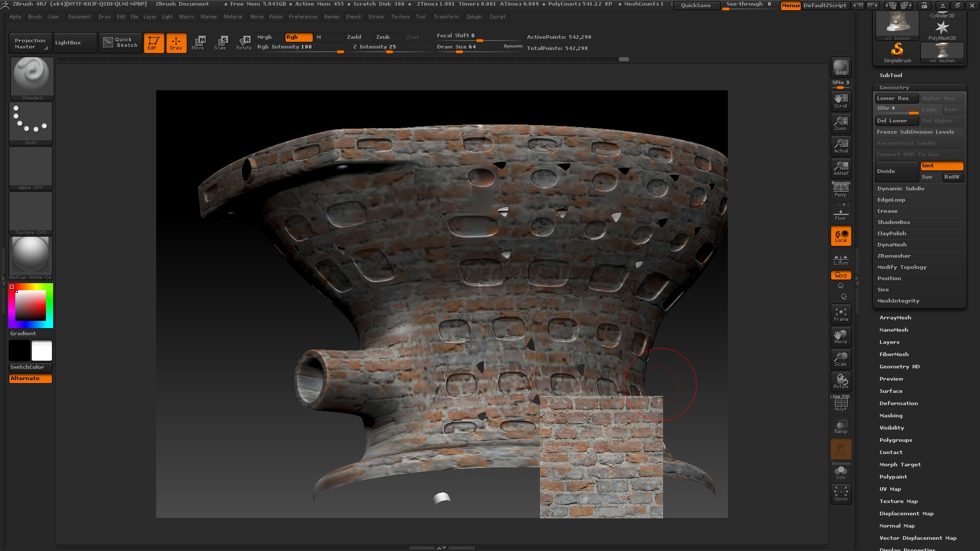
Task: Click the Frame icon on right shelf
Action: [x=841, y=314]
